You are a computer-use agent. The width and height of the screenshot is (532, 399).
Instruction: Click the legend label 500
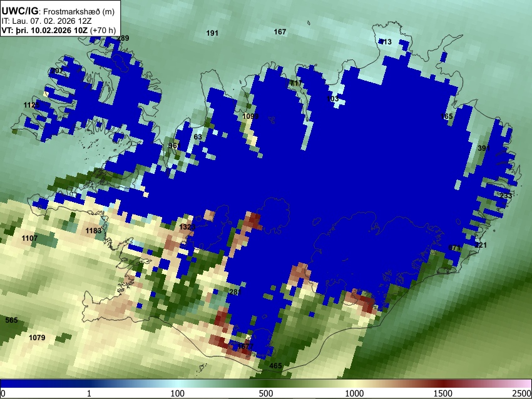click(x=266, y=393)
